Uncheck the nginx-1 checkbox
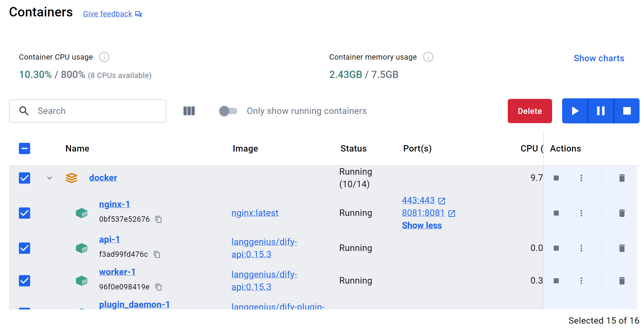This screenshot has height=332, width=644. [x=25, y=213]
